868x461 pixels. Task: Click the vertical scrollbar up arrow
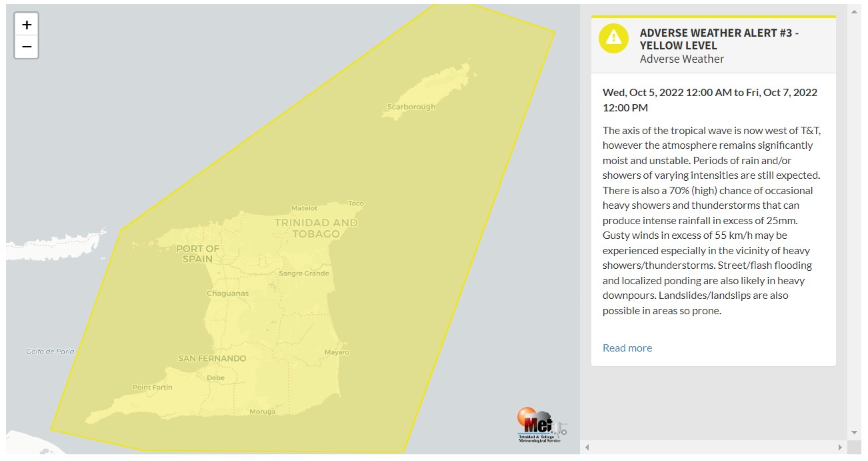coord(854,11)
